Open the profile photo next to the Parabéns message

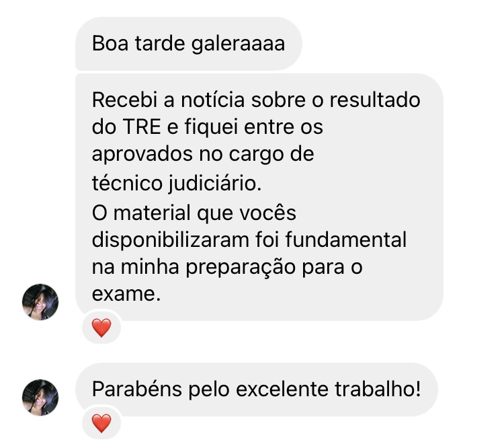(40, 398)
